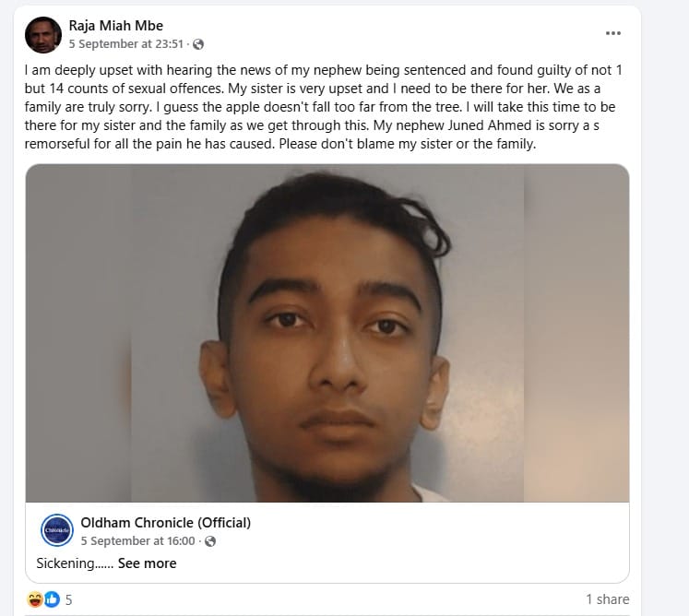The width and height of the screenshot is (689, 616).
Task: Open the 5 September at 23:51 timestamp
Action: click(x=126, y=44)
